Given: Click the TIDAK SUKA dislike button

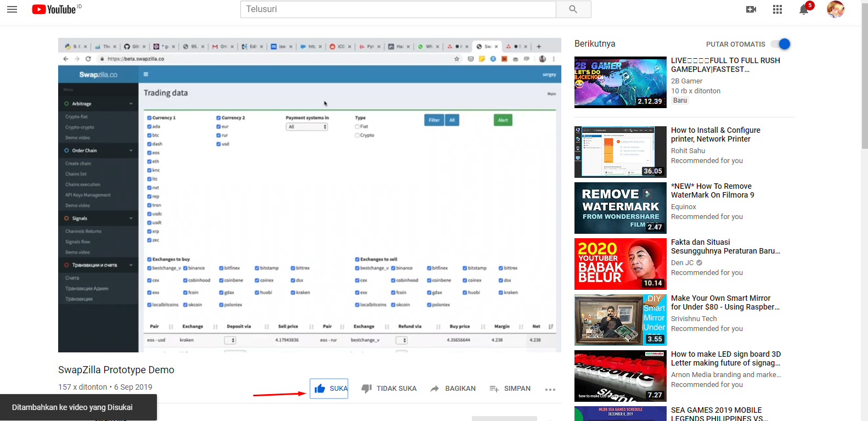Looking at the screenshot, I should coord(389,389).
